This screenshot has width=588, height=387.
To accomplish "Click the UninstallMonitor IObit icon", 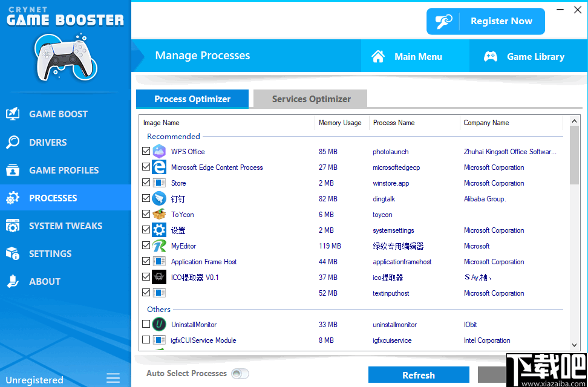I will point(159,324).
